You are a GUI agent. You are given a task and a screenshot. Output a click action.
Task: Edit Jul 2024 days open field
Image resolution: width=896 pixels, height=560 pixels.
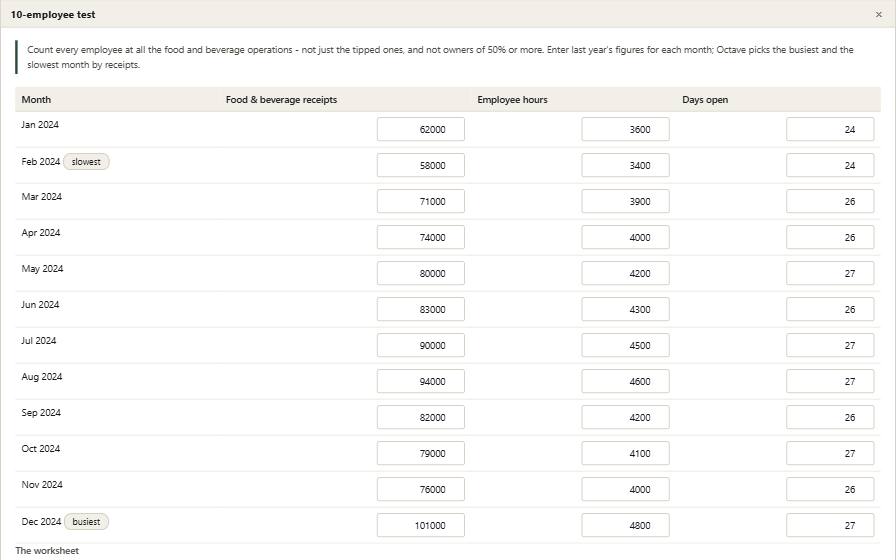tap(830, 345)
